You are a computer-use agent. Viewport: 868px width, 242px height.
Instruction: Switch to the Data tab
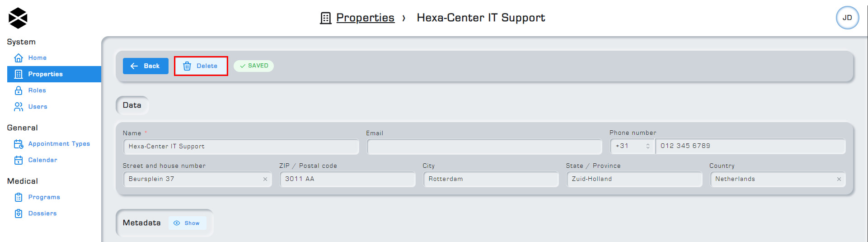coord(132,105)
